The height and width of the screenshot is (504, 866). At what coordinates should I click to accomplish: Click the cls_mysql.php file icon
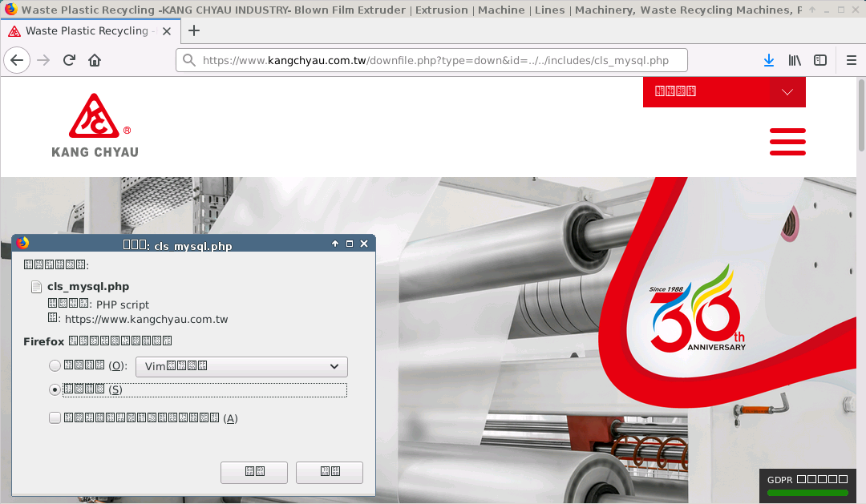pos(36,287)
